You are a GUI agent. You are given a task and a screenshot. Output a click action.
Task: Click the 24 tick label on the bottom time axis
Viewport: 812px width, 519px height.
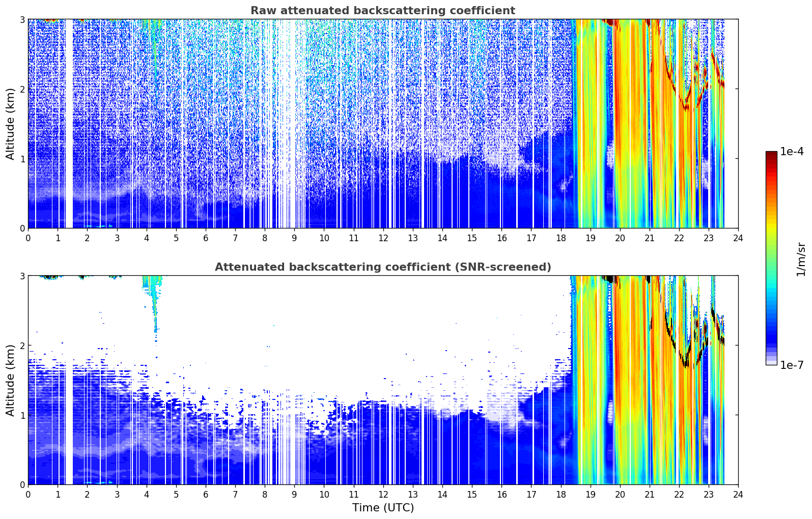coord(738,495)
